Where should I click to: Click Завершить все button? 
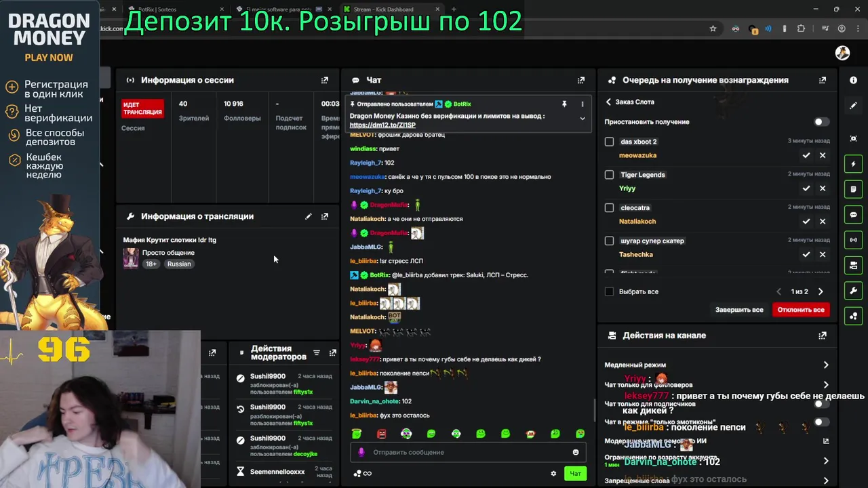[739, 310]
